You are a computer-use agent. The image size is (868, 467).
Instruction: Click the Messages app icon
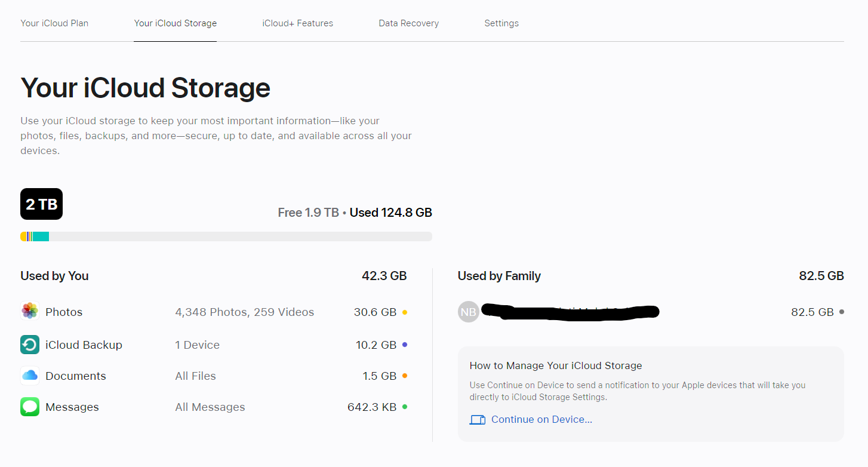pyautogui.click(x=30, y=407)
